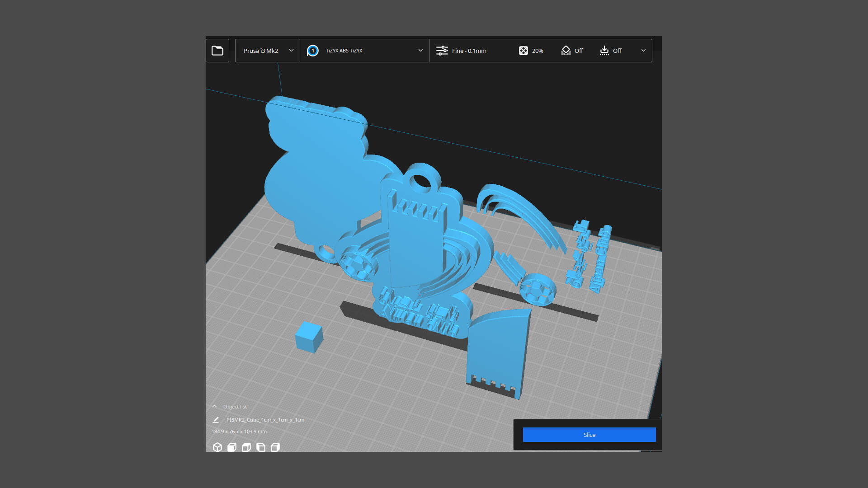The width and height of the screenshot is (868, 488).
Task: Open the Prusa i3 Mk2 printer dropdown
Action: point(268,51)
